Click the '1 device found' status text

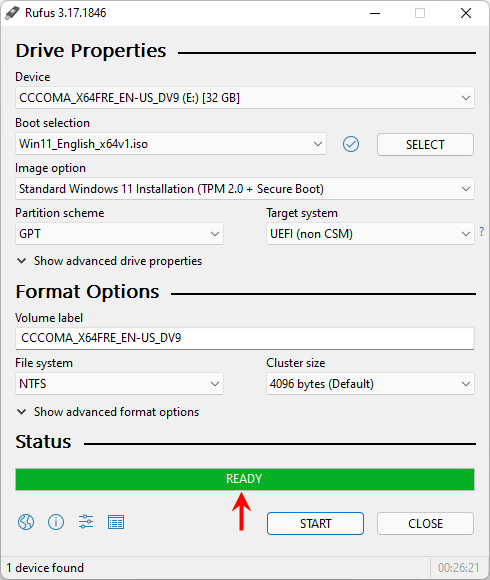[45, 568]
